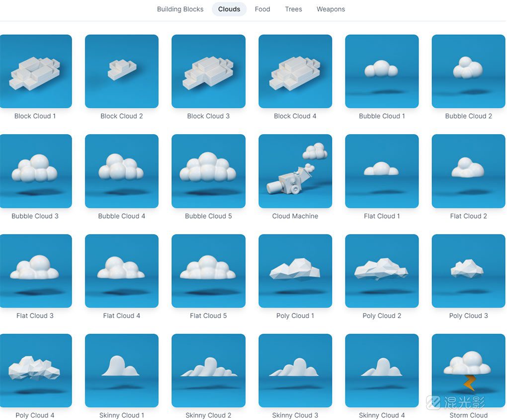Open the Block Cloud 4 thumbnail
Screen dimensions: 507x420
295,71
